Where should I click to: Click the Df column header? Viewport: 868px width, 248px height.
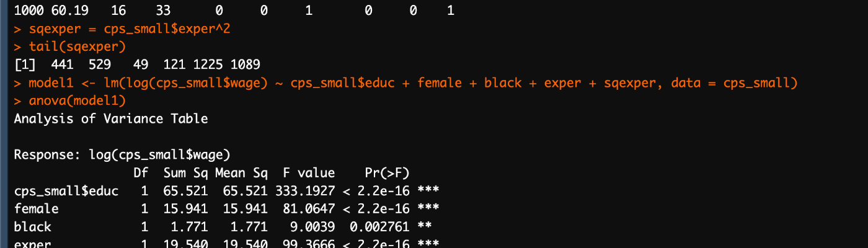pos(141,172)
